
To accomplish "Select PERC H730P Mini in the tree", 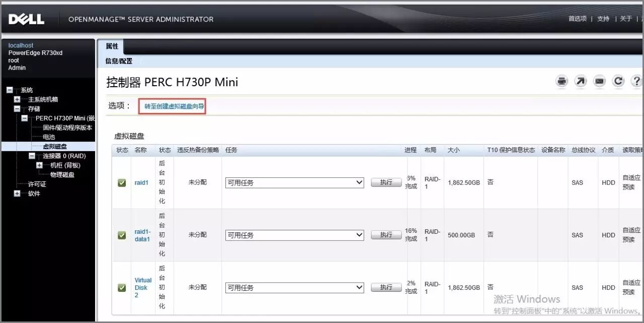I will 65,118.
